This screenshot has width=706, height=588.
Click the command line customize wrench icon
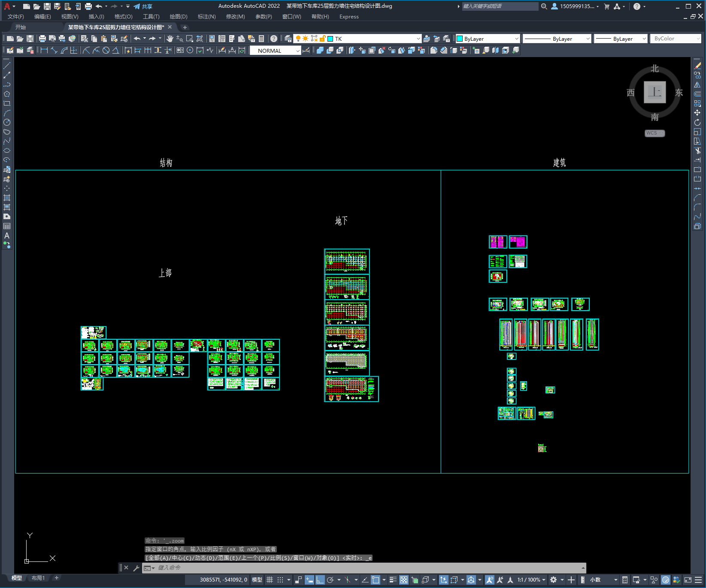click(136, 568)
